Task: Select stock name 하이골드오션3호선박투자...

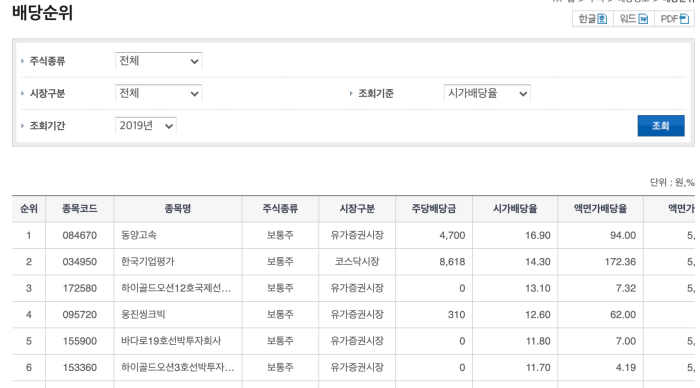Action: tap(177, 367)
